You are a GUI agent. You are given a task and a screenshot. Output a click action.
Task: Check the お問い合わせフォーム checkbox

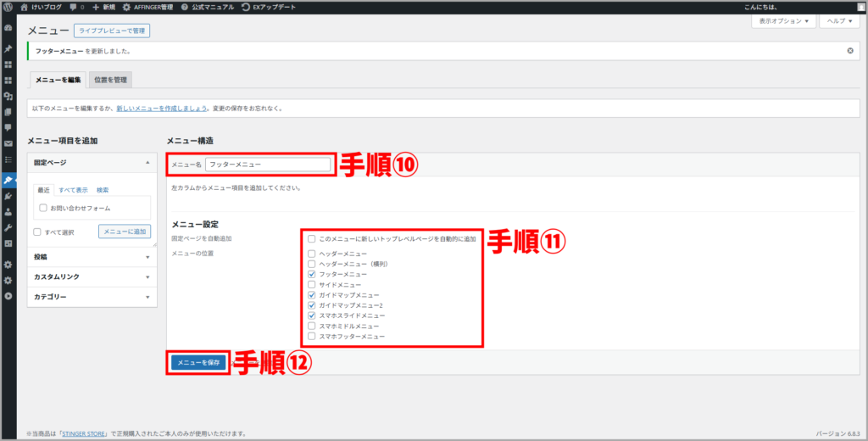[x=43, y=208]
